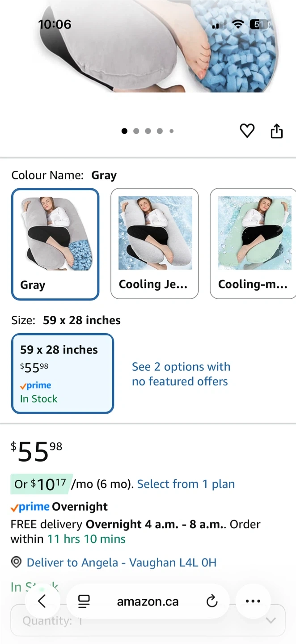Go to the second image carousel dot
296x644 pixels.
[x=136, y=131]
